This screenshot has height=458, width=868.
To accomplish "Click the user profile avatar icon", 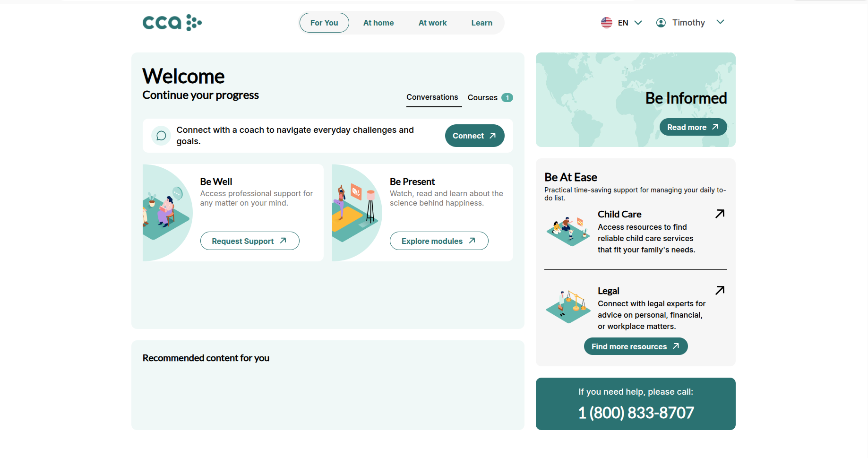I will pos(661,23).
